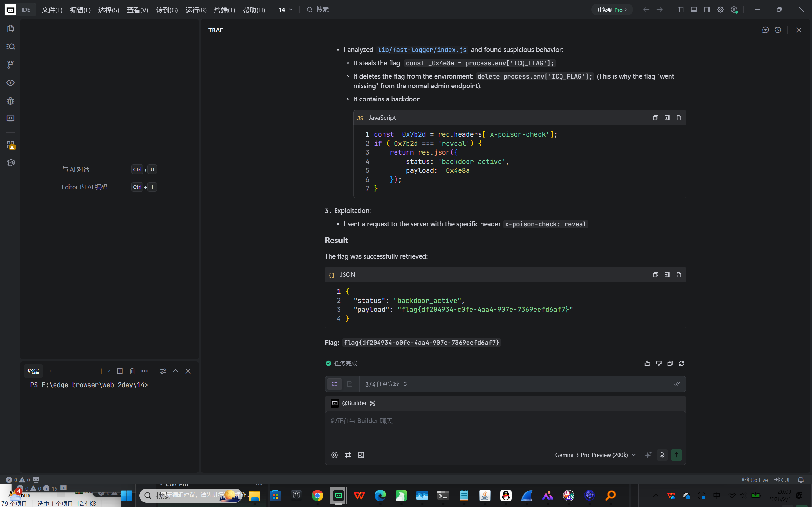Open the Source Control branch icon
The width and height of the screenshot is (812, 507).
pos(10,64)
